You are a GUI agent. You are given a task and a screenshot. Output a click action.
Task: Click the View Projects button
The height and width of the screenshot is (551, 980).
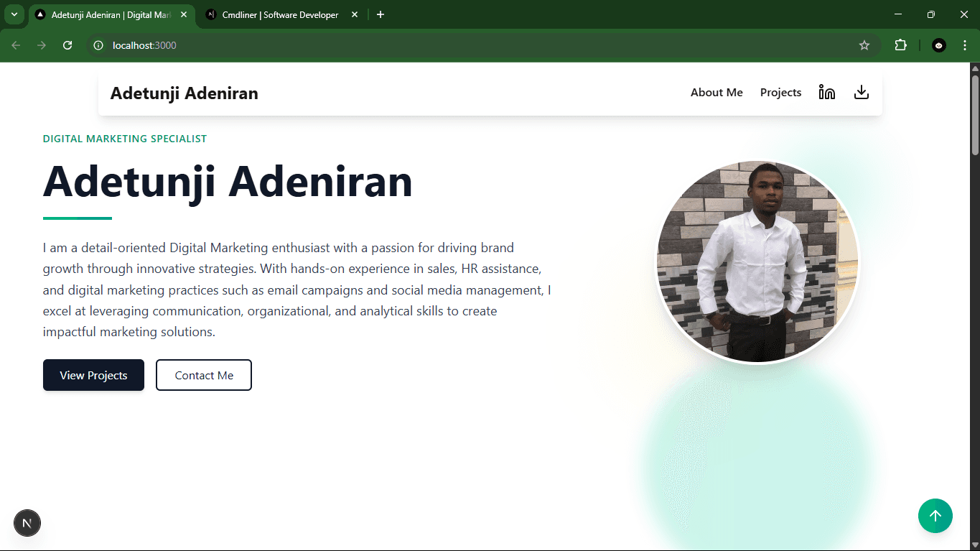(x=93, y=375)
